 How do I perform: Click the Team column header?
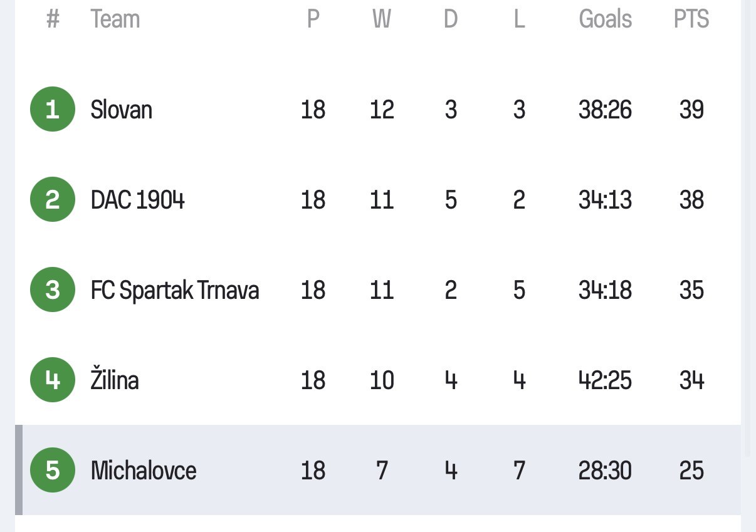click(x=115, y=19)
